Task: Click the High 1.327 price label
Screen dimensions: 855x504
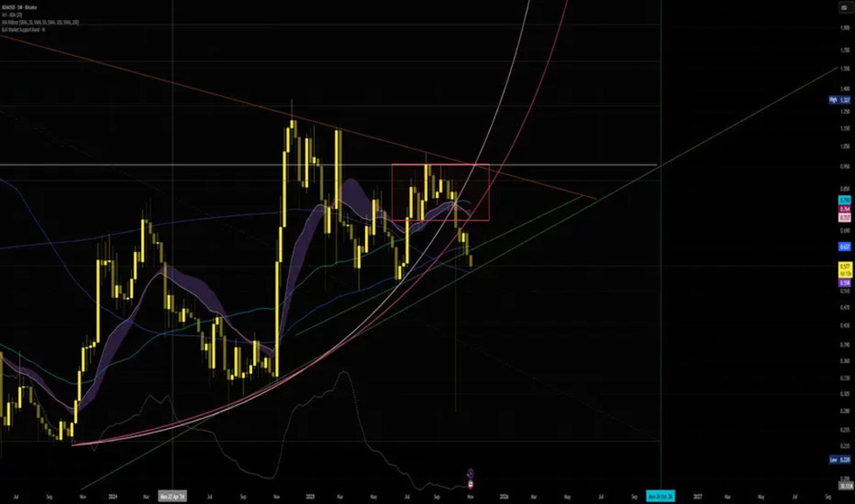Action: click(x=844, y=101)
